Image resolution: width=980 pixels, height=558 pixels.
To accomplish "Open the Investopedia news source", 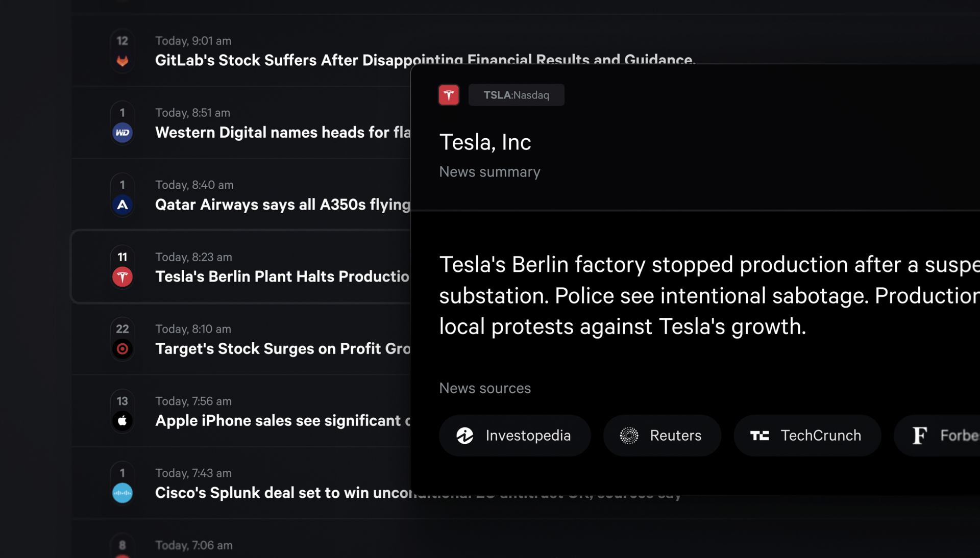I will click(514, 436).
